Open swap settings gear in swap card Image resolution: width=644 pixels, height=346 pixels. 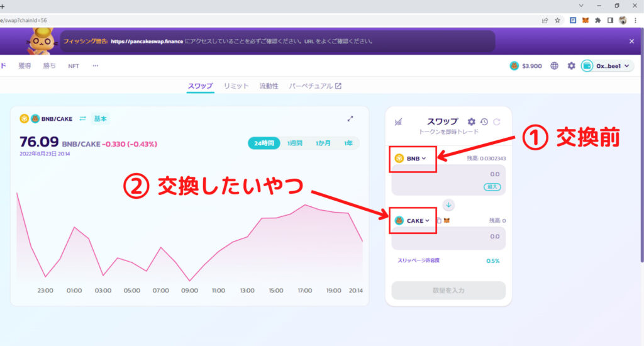click(x=472, y=121)
